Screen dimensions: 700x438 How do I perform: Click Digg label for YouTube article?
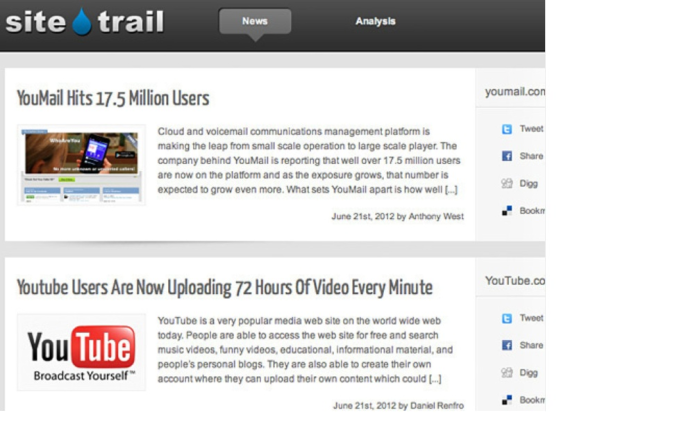click(529, 373)
